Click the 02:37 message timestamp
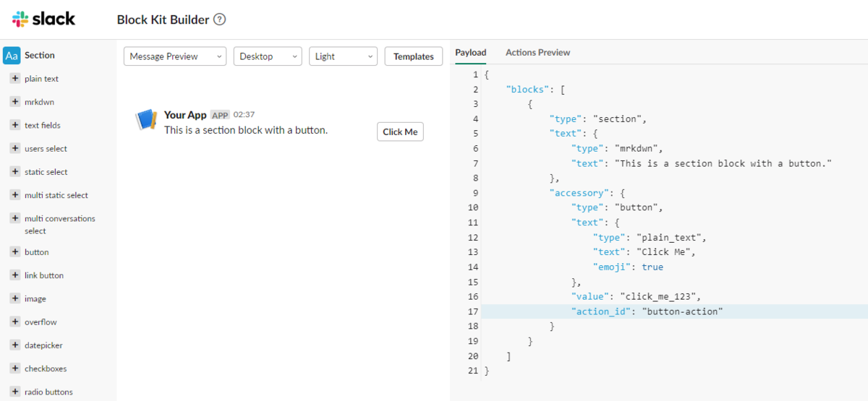 tap(244, 115)
